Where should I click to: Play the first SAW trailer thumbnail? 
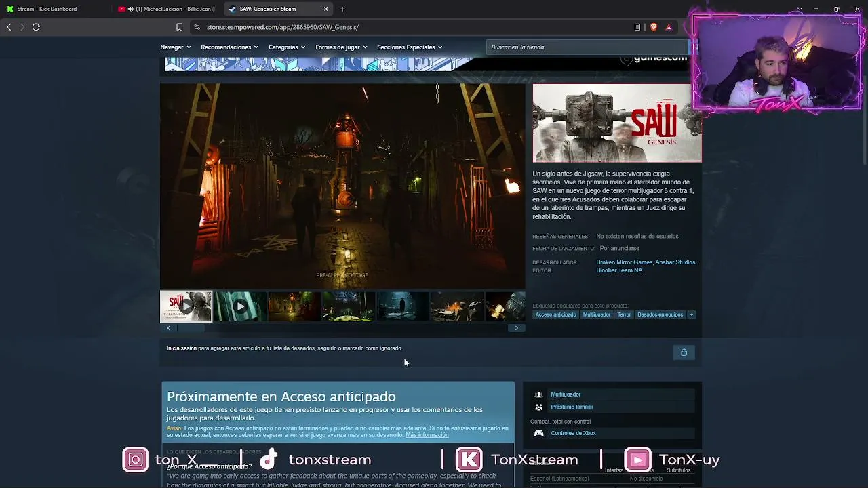pos(186,306)
